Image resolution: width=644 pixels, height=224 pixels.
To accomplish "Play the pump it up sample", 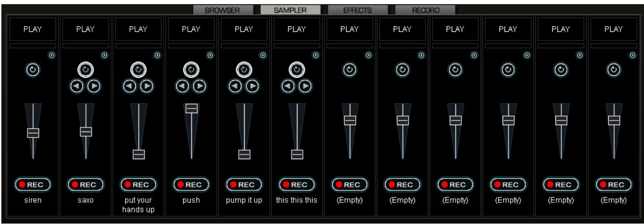I will (x=244, y=29).
